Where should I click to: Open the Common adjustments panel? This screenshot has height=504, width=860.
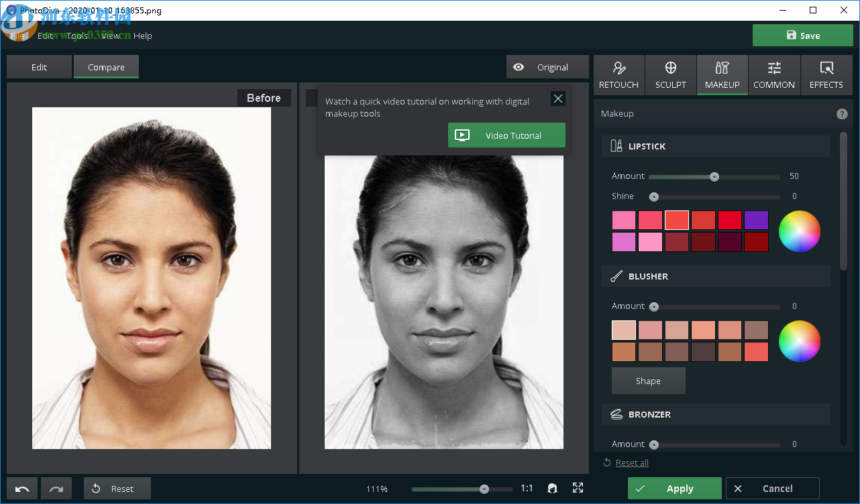click(774, 74)
